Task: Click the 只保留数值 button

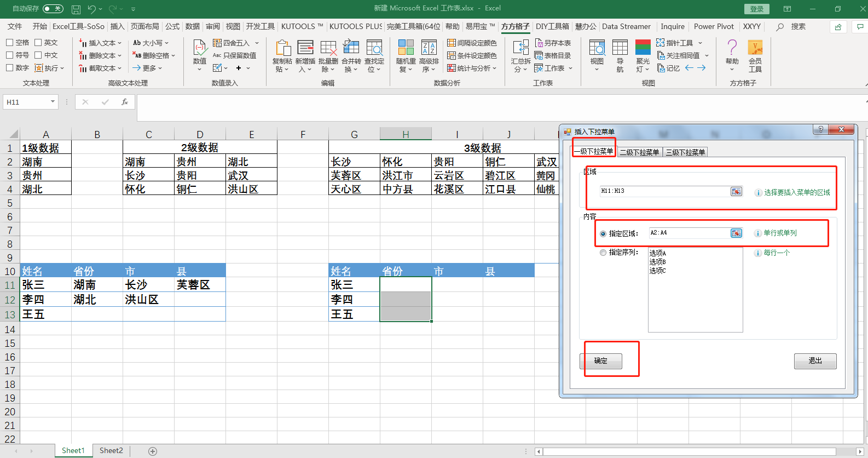Action: click(x=234, y=55)
